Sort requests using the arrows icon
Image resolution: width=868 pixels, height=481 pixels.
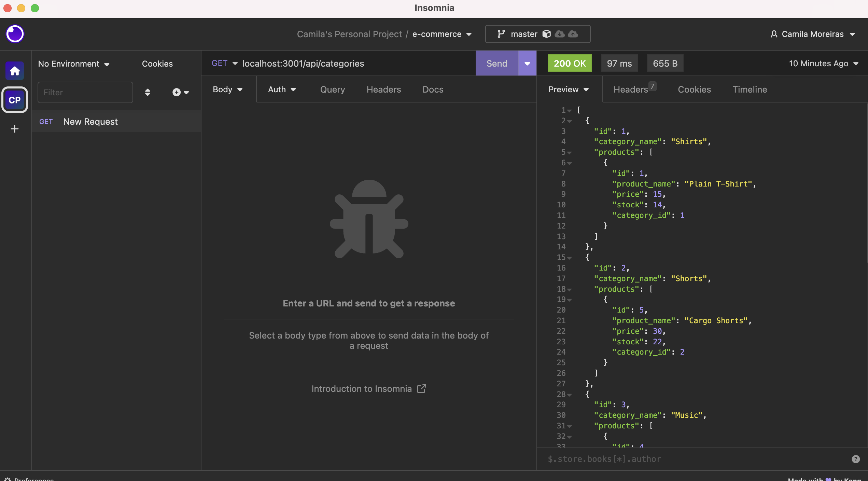point(148,92)
